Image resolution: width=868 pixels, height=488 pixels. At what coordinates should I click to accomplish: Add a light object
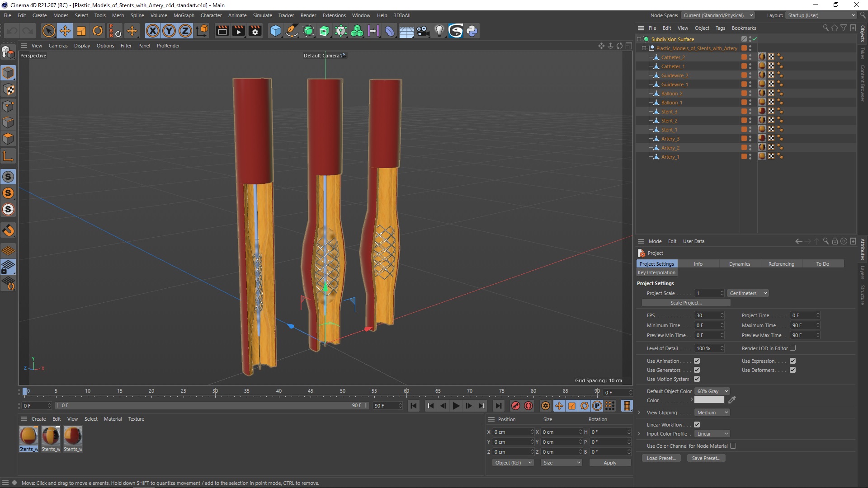[x=439, y=31]
